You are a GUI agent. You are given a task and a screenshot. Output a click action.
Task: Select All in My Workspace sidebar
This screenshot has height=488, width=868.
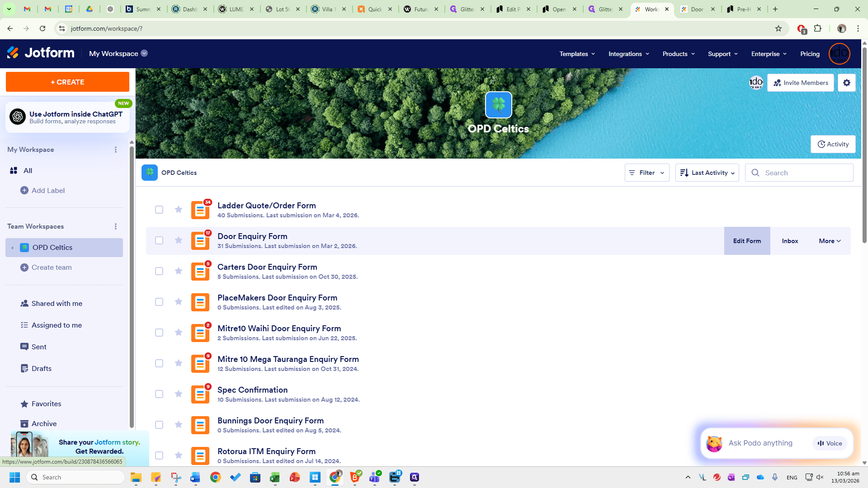coord(64,170)
